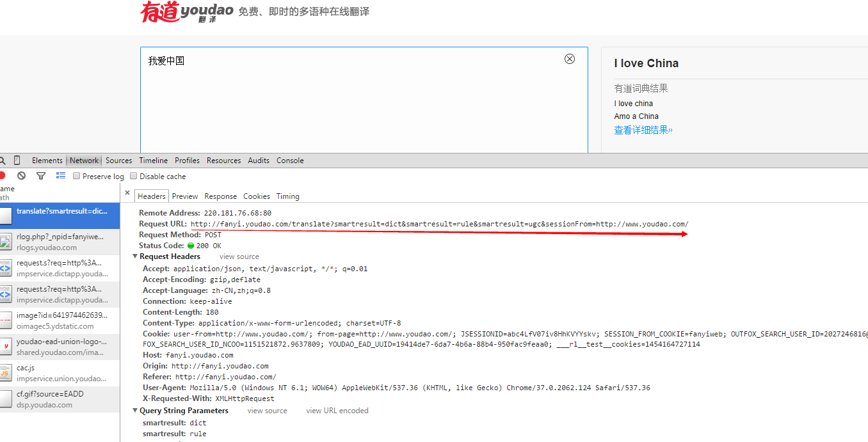
Task: Select the translate?smartresult=dict request
Action: (60, 216)
